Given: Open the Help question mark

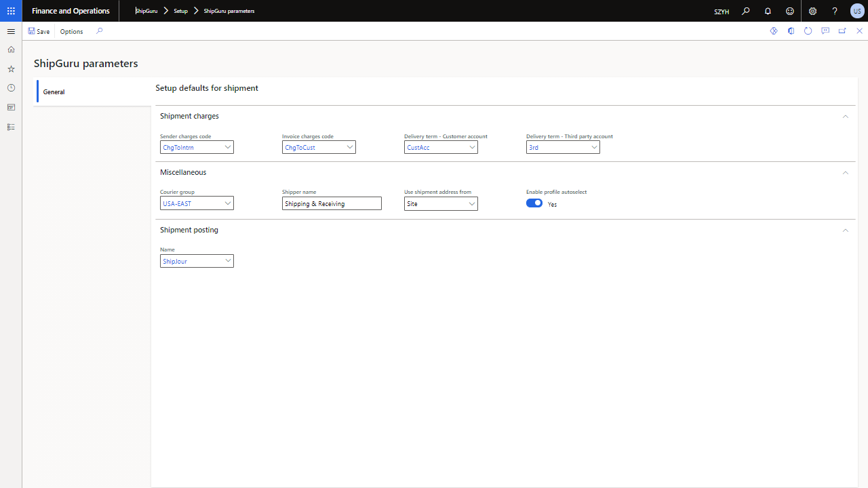Looking at the screenshot, I should [x=835, y=11].
